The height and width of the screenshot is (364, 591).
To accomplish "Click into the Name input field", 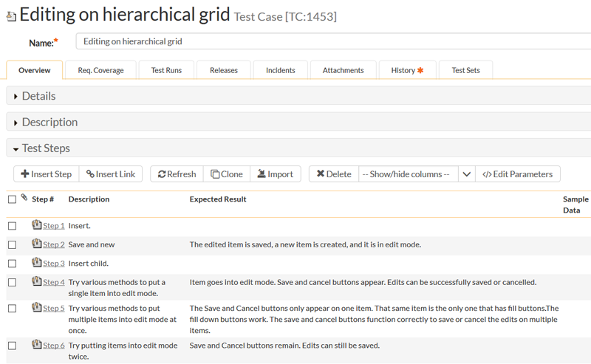I will pyautogui.click(x=332, y=41).
